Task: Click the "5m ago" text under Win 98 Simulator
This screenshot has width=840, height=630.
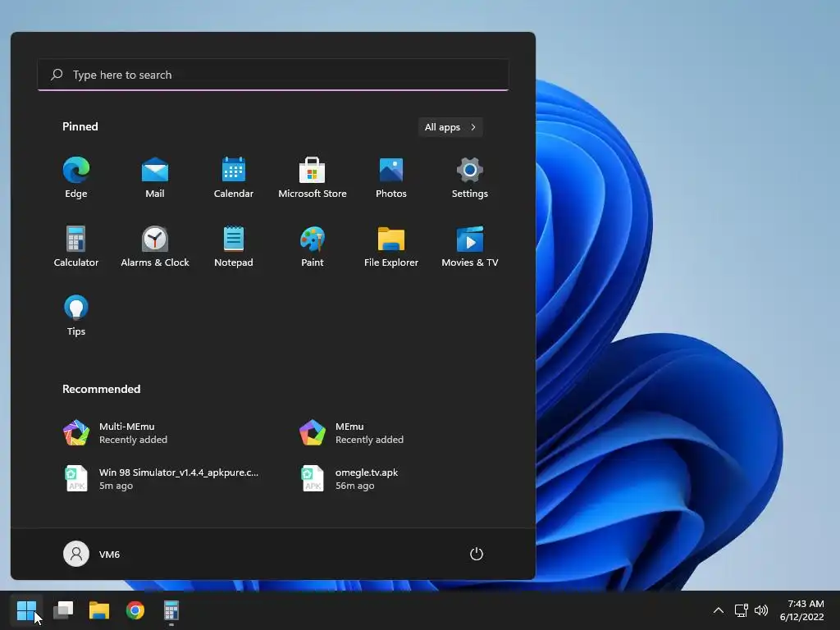Action: point(116,486)
